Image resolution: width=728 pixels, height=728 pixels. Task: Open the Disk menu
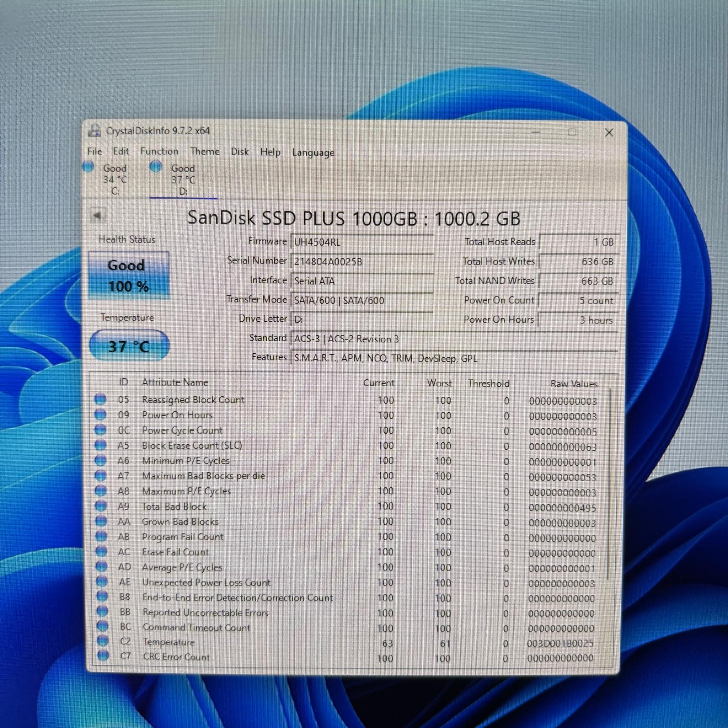point(240,152)
